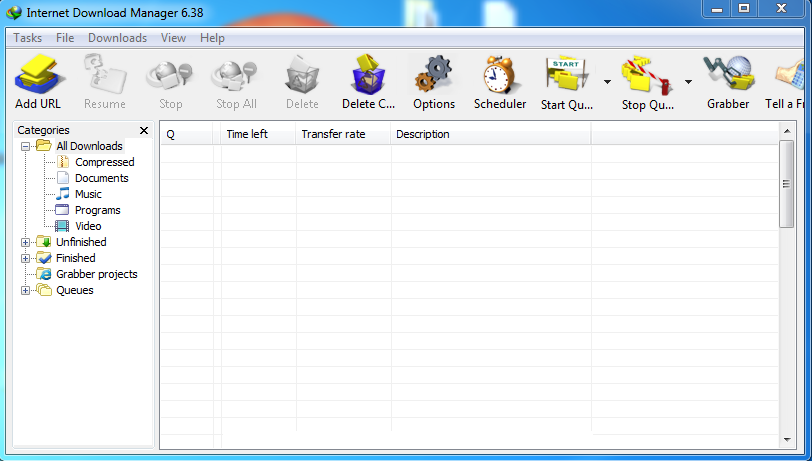Image resolution: width=812 pixels, height=461 pixels.
Task: Click the Add URL toolbar icon
Action: (39, 75)
